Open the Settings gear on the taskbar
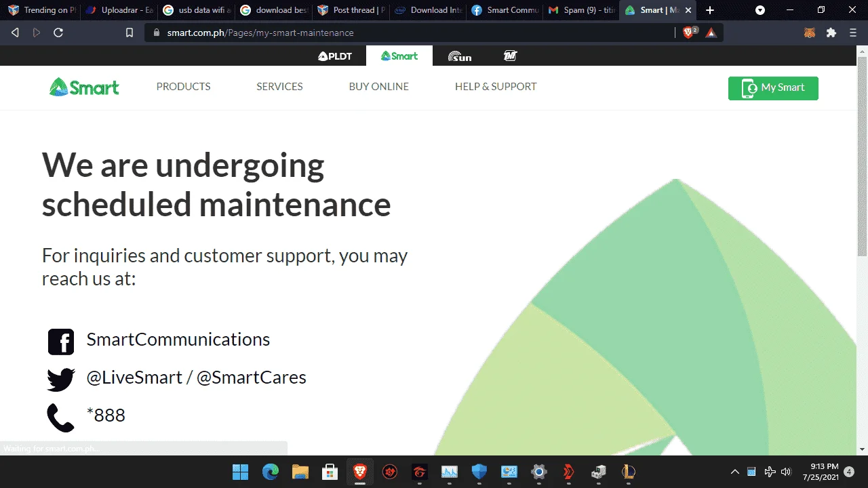This screenshot has width=868, height=488. [x=539, y=472]
